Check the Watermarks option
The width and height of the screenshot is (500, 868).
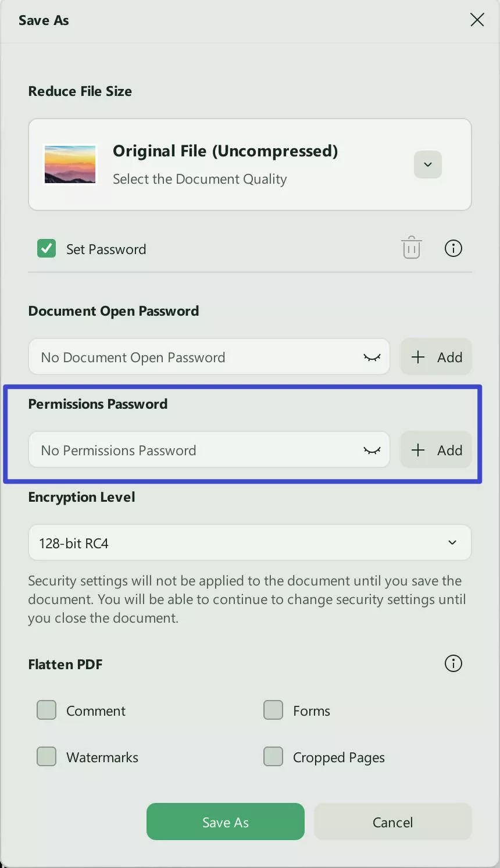pos(46,756)
